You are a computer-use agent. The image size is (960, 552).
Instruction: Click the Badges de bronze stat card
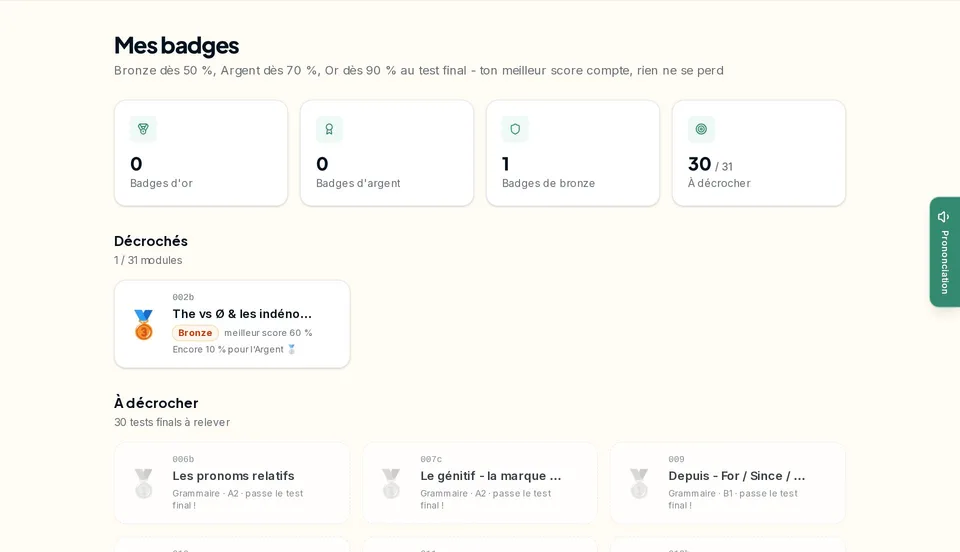(573, 153)
